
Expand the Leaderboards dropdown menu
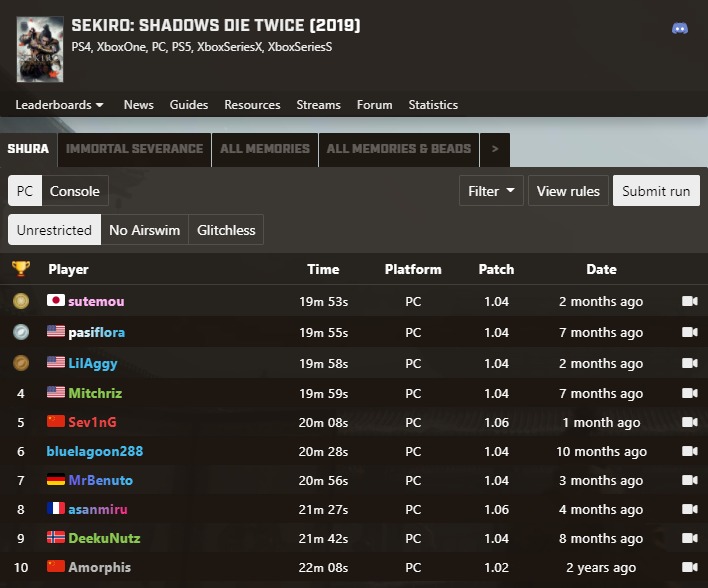[59, 105]
